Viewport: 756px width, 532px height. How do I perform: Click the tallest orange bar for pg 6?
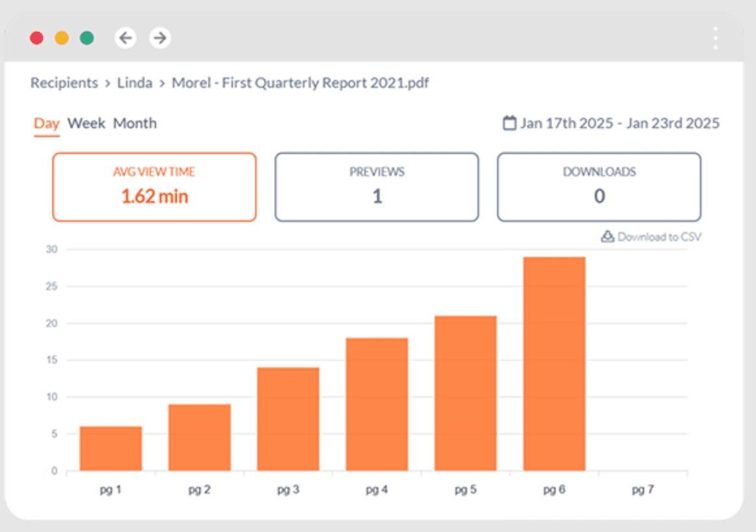(554, 361)
